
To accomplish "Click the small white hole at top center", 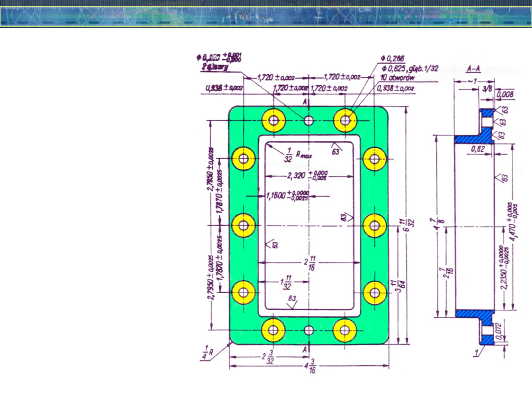I will 308,120.
